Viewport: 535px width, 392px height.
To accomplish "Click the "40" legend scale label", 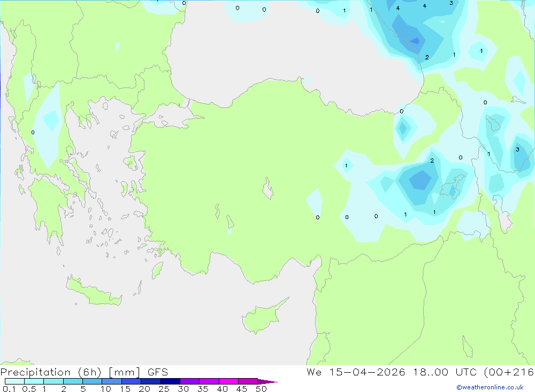I will click(223, 389).
